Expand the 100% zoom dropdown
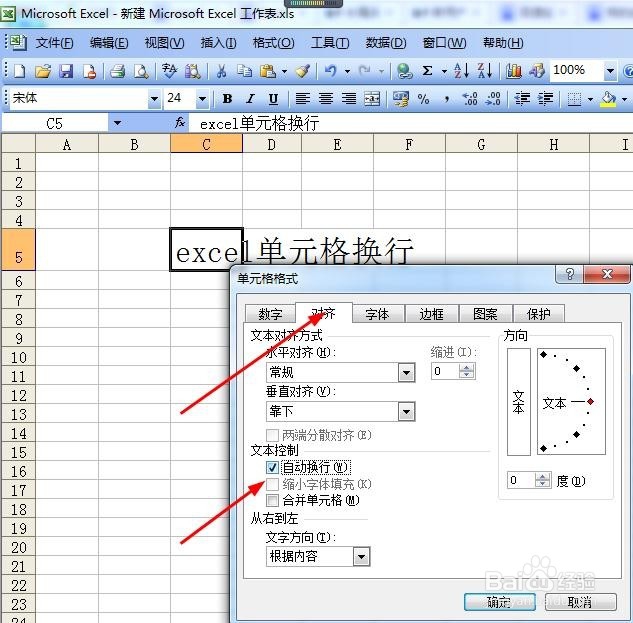Image resolution: width=633 pixels, height=623 pixels. 610,71
